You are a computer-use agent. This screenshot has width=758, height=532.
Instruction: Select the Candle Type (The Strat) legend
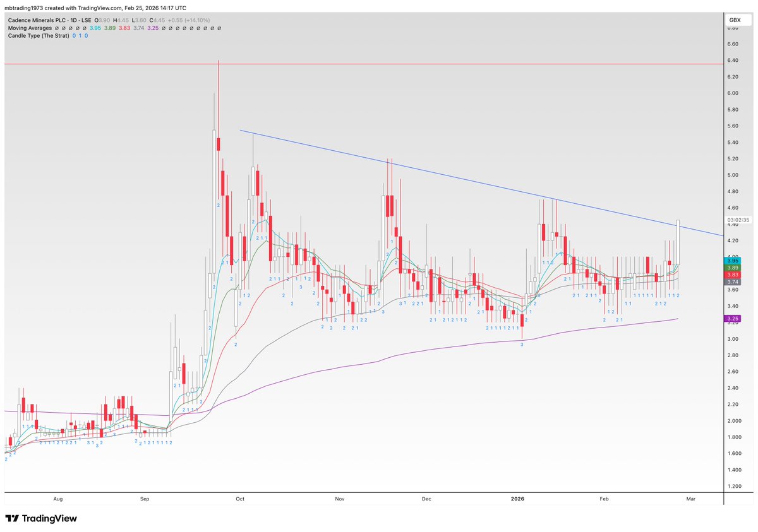point(37,36)
